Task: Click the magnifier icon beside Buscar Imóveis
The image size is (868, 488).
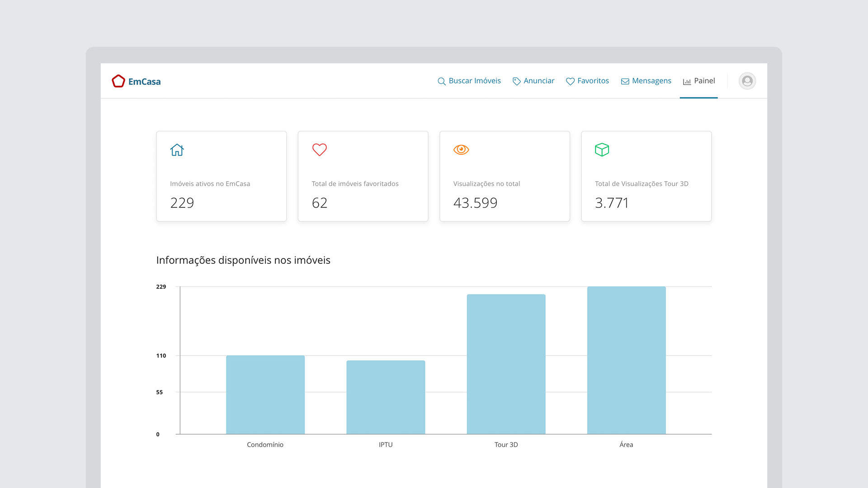Action: pyautogui.click(x=442, y=81)
